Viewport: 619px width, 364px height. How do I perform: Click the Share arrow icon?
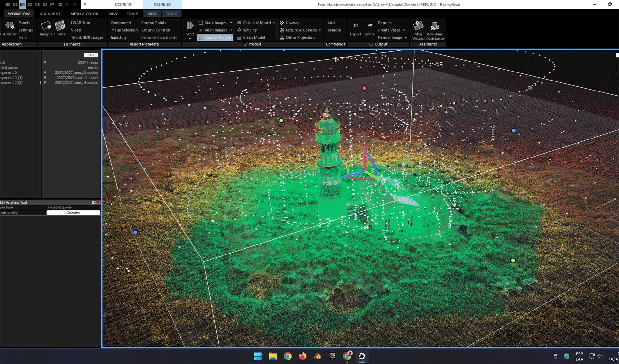[370, 26]
